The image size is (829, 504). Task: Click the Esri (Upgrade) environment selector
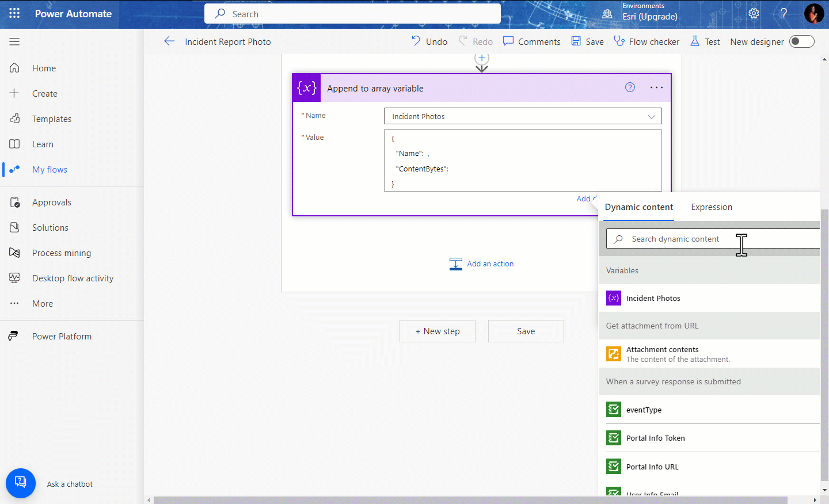coord(649,16)
